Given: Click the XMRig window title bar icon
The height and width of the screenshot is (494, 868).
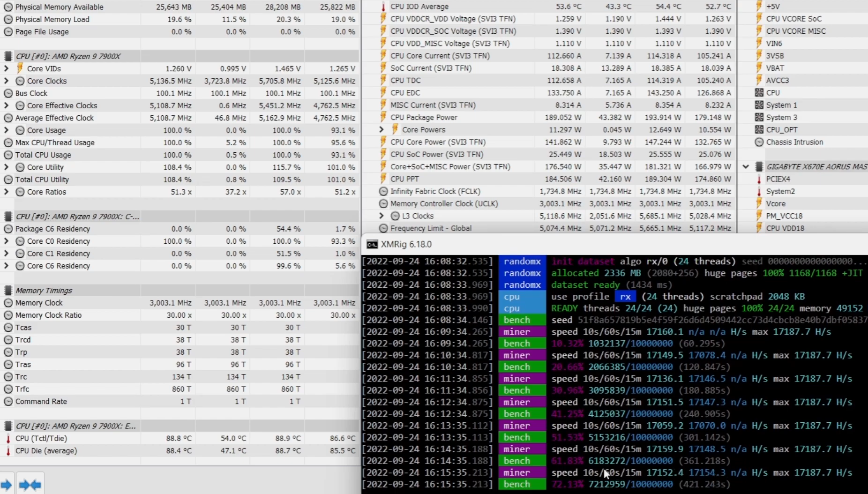Looking at the screenshot, I should pyautogui.click(x=372, y=244).
